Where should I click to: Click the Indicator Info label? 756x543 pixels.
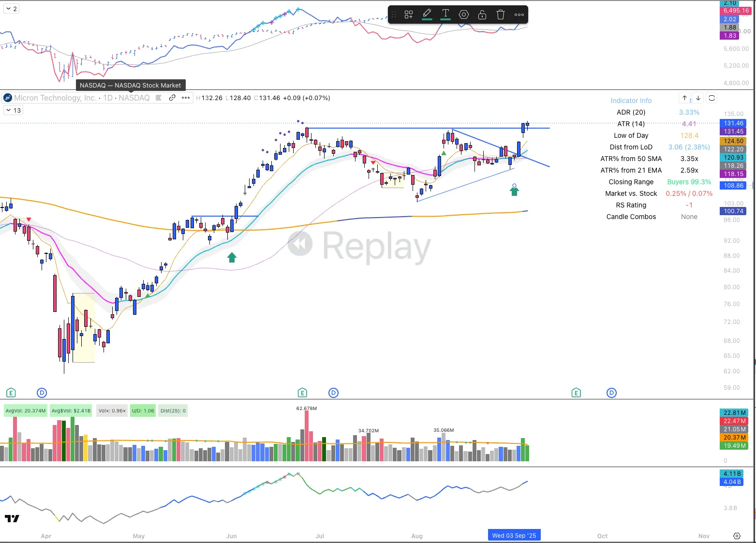(631, 101)
